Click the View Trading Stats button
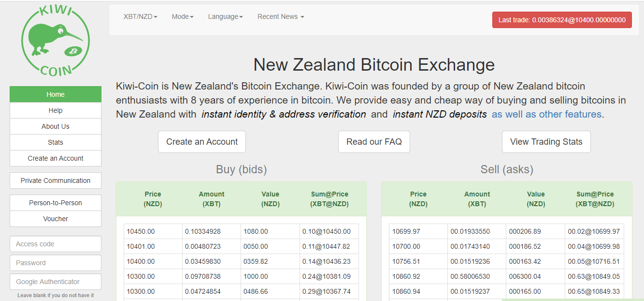The height and width of the screenshot is (301, 644). [x=546, y=142]
